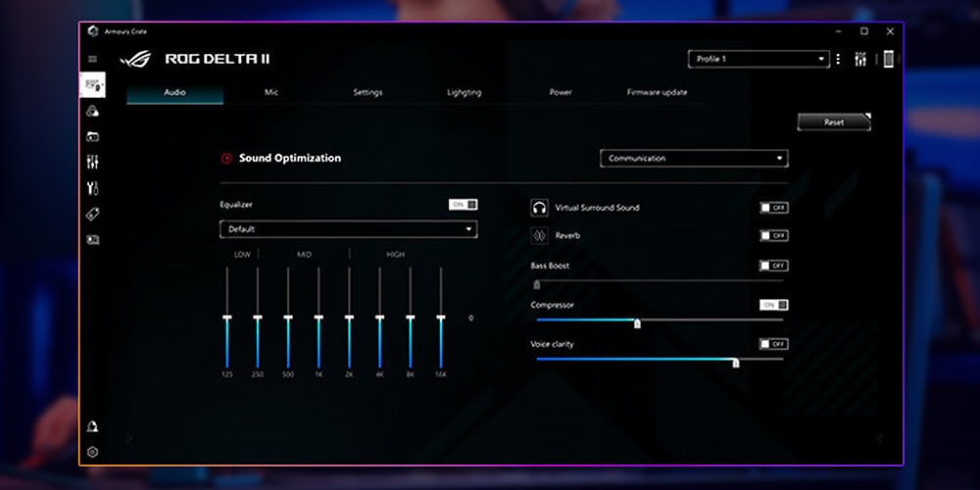Turn off the Equalizer switch
The height and width of the screenshot is (490, 980).
point(464,205)
